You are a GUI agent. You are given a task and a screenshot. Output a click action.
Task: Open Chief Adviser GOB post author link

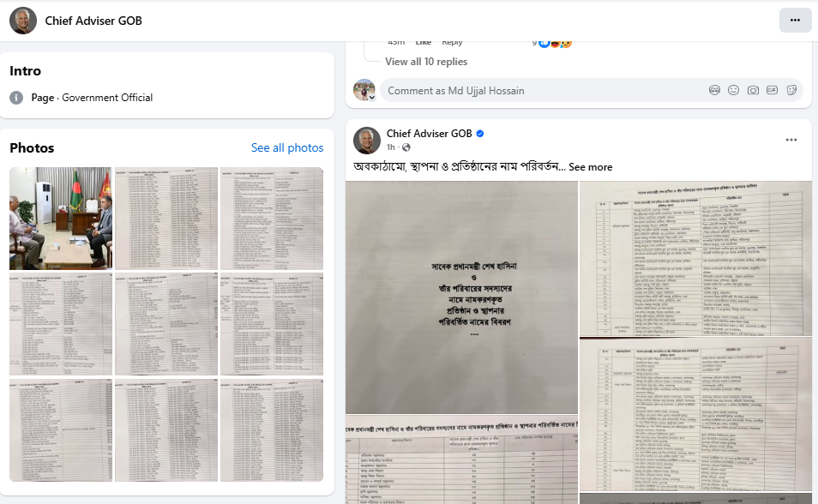429,134
